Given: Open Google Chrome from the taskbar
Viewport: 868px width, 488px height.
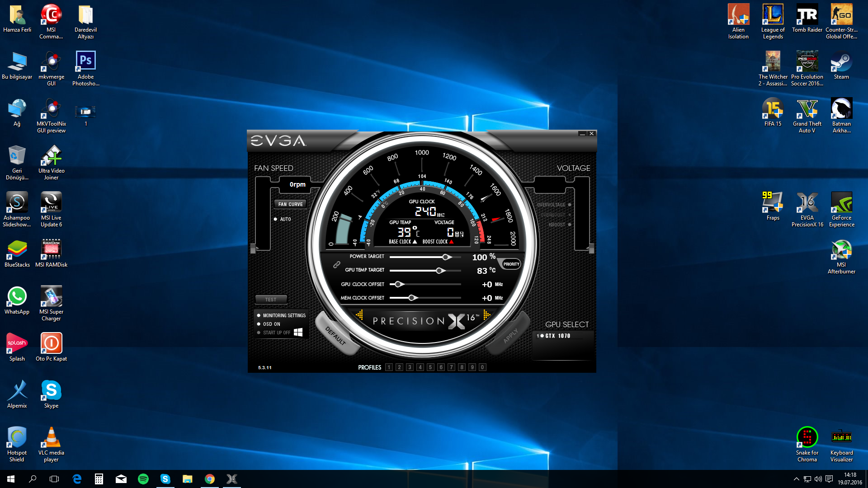Looking at the screenshot, I should tap(210, 479).
